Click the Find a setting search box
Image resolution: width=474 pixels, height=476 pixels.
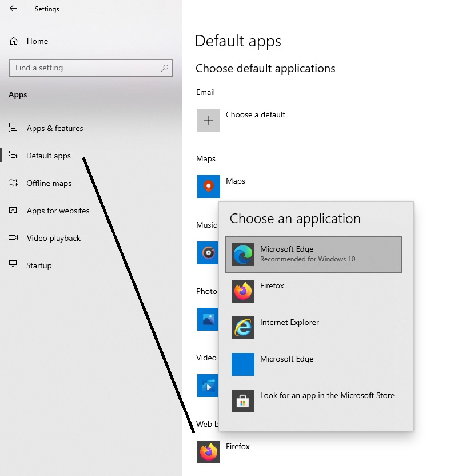point(91,68)
